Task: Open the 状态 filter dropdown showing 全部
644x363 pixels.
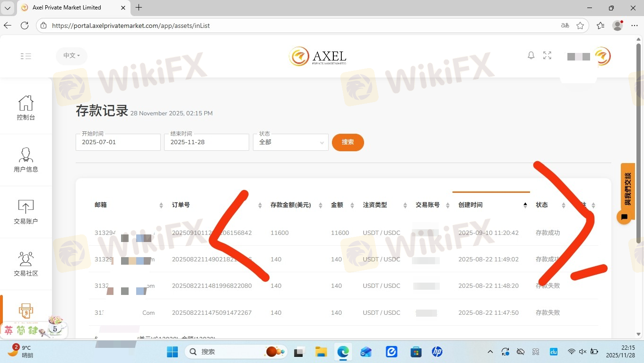Action: tap(291, 142)
